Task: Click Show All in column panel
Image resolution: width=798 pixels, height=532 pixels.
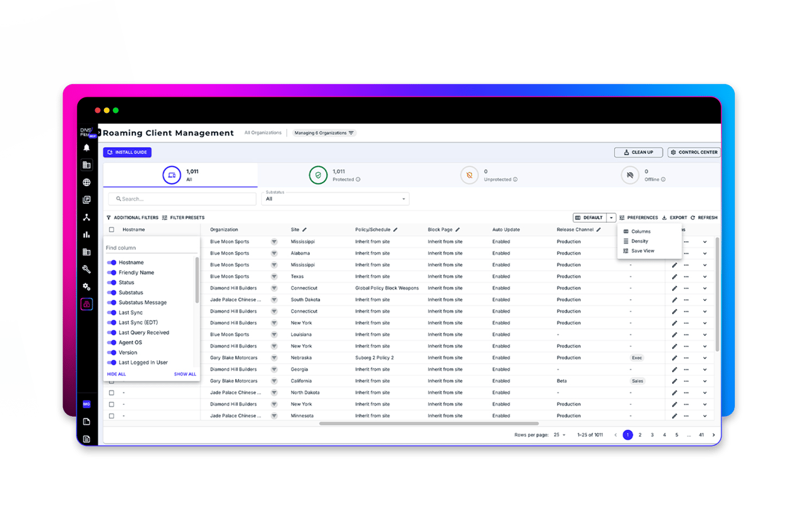Action: (x=185, y=374)
